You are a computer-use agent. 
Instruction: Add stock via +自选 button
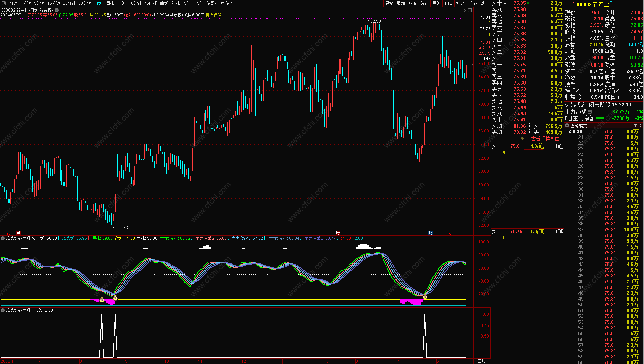pos(472,3)
